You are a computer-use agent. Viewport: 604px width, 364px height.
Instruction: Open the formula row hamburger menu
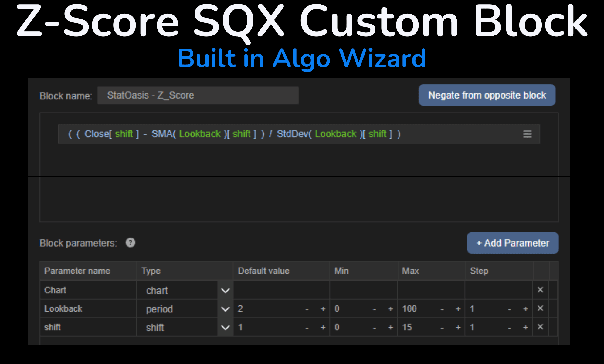527,134
